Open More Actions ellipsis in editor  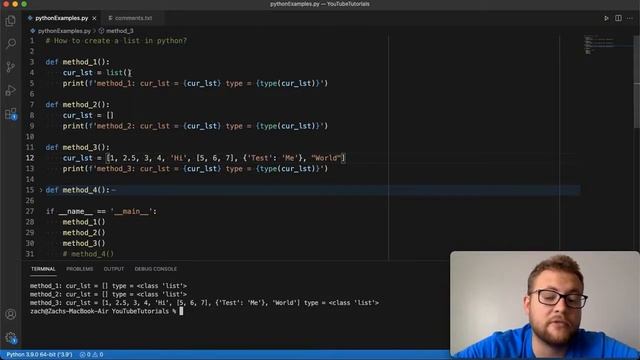[x=630, y=18]
